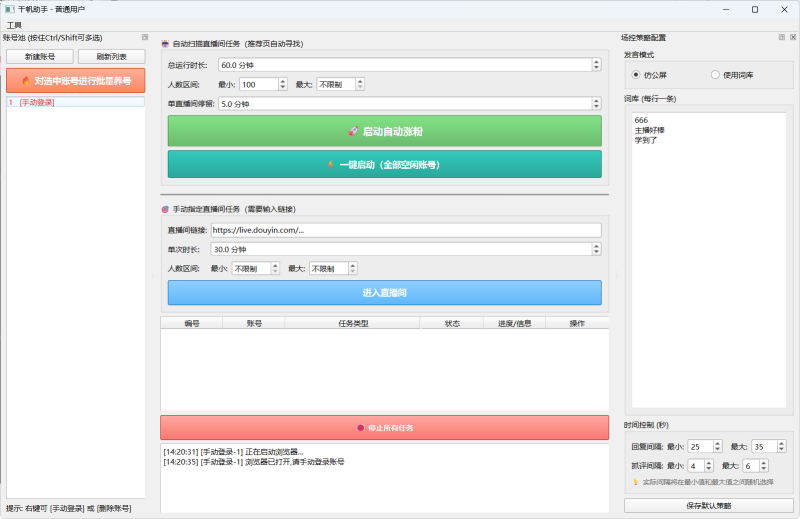Click the manual task 最小 不限制 field
800x519 pixels.
[x=252, y=268]
